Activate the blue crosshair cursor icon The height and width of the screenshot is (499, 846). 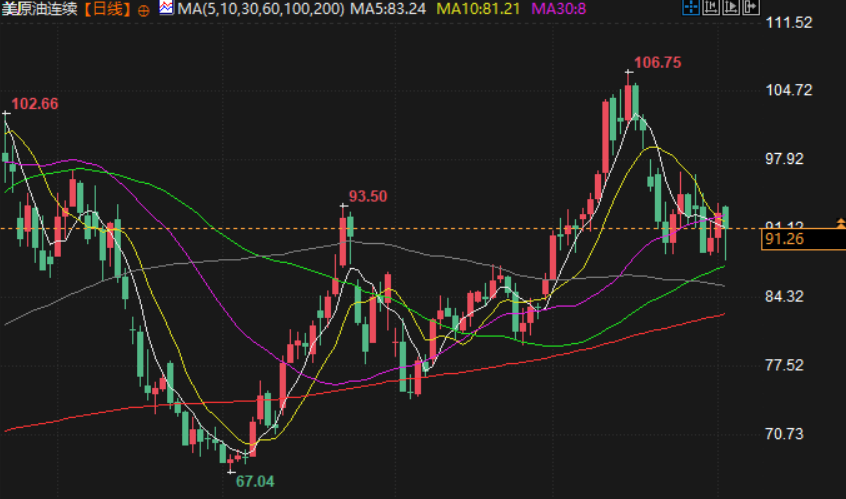click(x=691, y=8)
